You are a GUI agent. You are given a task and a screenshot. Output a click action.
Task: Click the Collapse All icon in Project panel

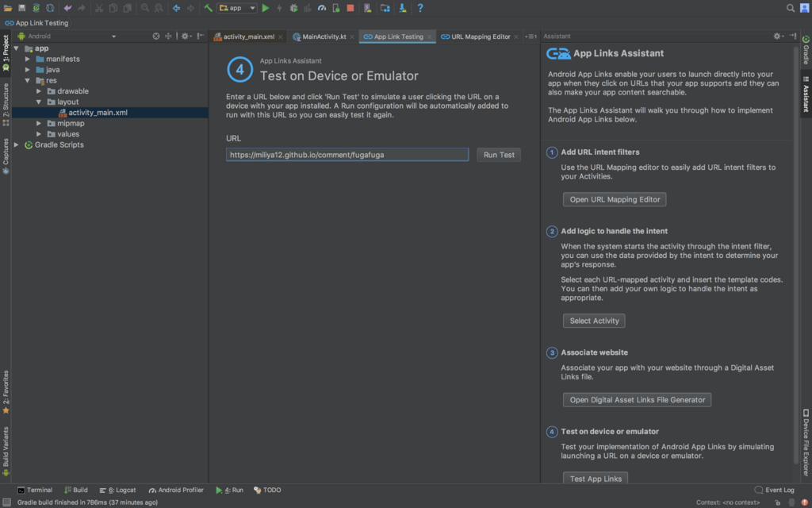[168, 37]
